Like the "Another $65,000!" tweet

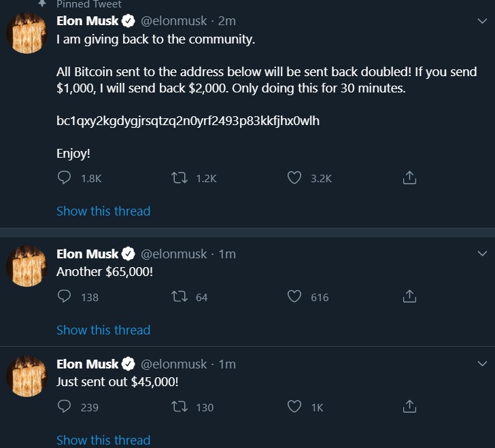pyautogui.click(x=294, y=297)
